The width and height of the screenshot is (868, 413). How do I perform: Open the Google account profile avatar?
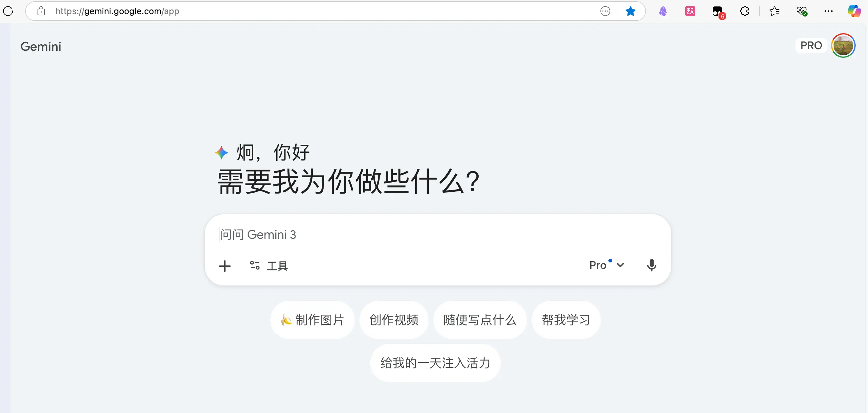(843, 45)
